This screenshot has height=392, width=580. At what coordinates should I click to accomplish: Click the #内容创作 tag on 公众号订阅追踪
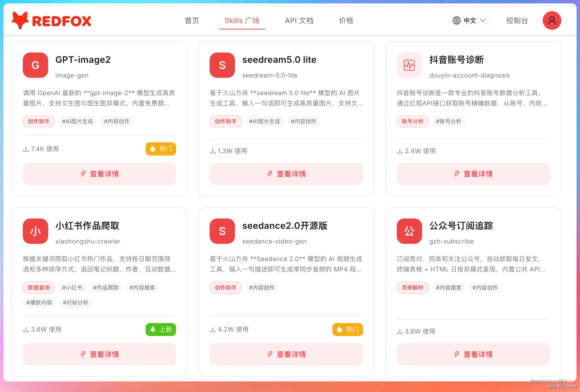click(485, 287)
